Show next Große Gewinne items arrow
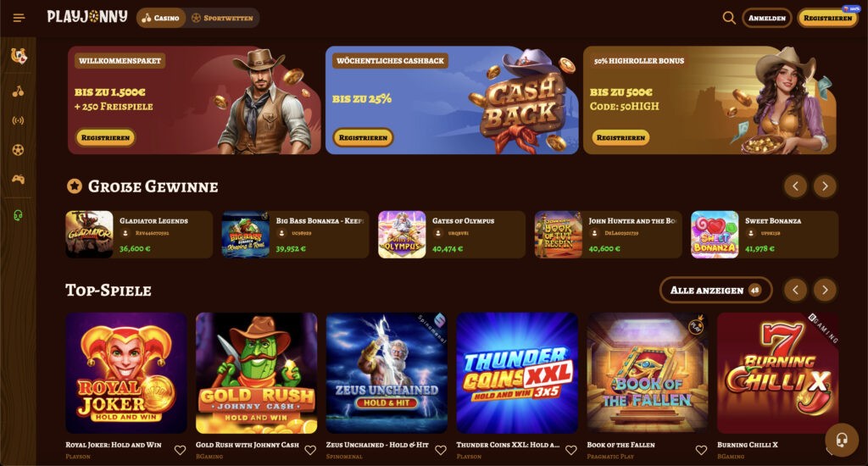 [825, 186]
